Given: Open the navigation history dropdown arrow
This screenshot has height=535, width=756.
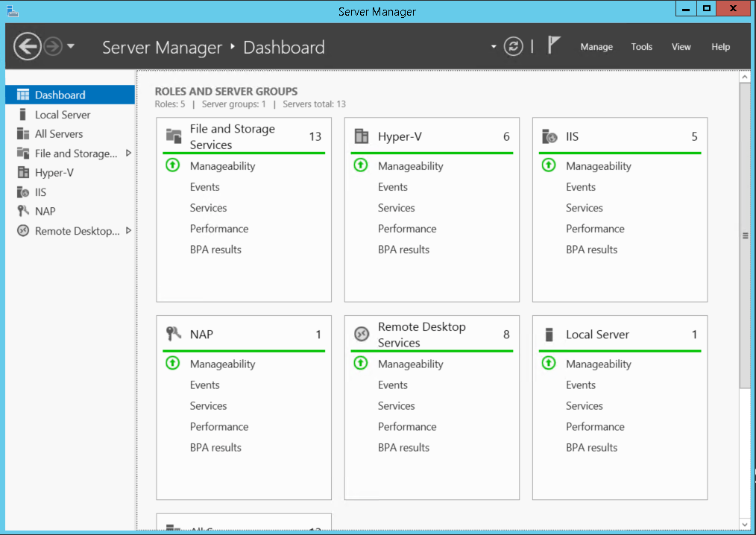Looking at the screenshot, I should point(71,46).
